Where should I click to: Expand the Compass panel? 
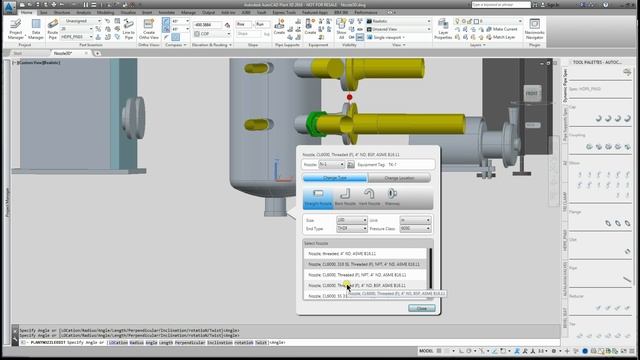[176, 45]
